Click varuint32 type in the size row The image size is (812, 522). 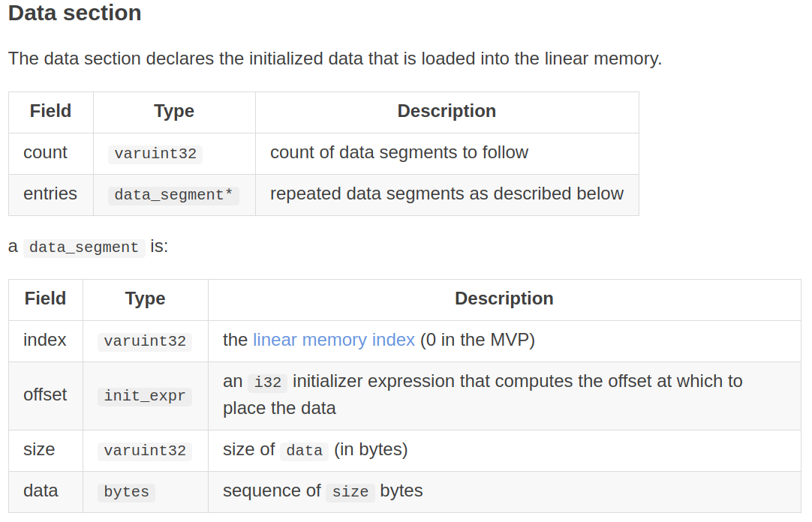coord(144,451)
